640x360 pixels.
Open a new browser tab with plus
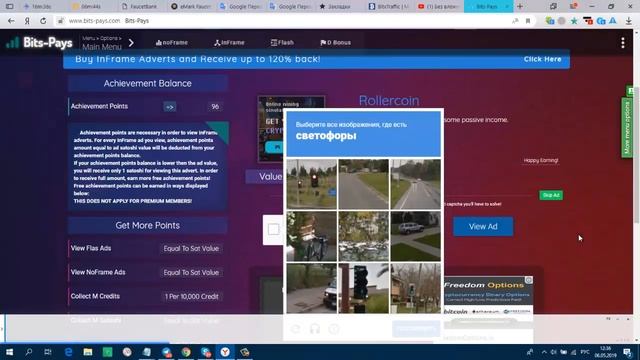point(520,7)
